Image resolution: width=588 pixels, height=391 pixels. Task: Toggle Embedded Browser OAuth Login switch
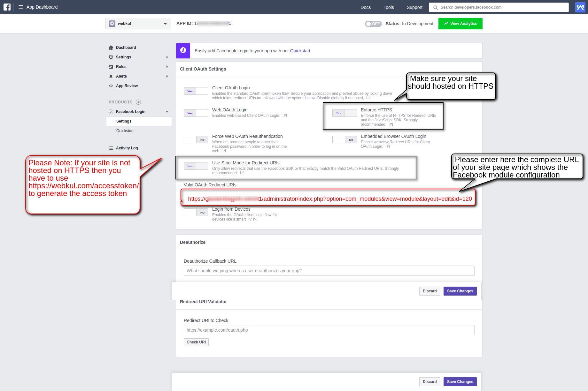click(344, 140)
